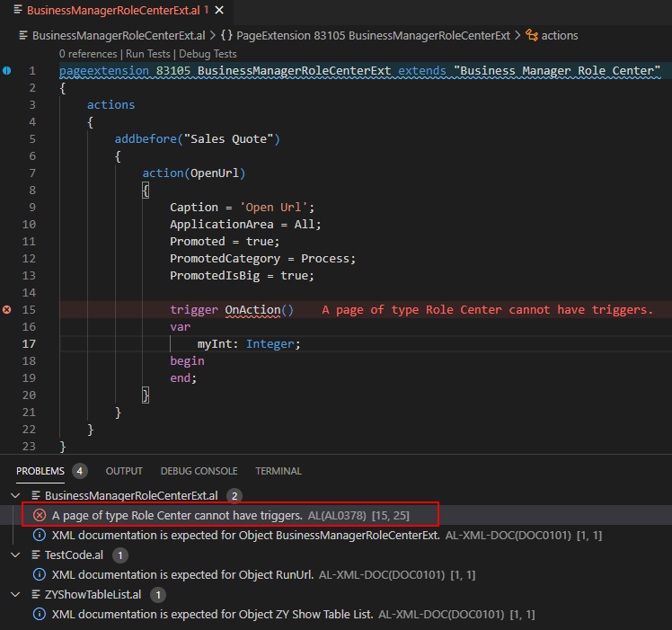Click the BusinessManagerRoleCenterExt.al breadcrumb
The image size is (672, 630).
(x=119, y=36)
